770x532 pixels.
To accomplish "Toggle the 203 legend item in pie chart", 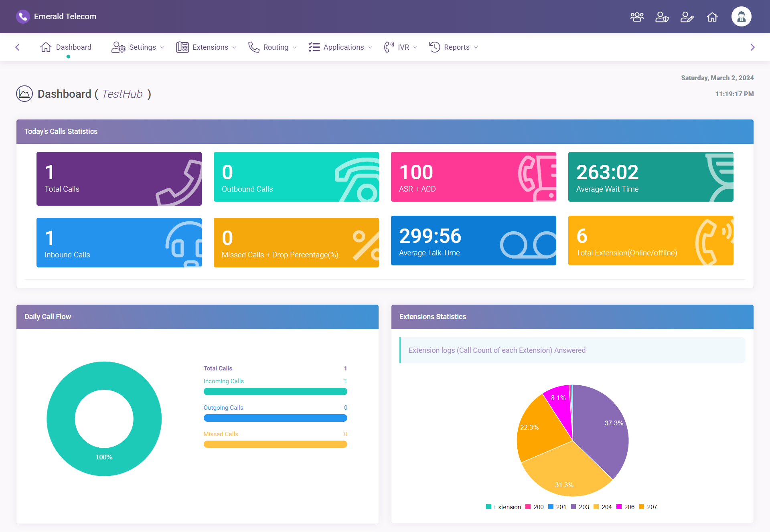I will tap(580, 507).
